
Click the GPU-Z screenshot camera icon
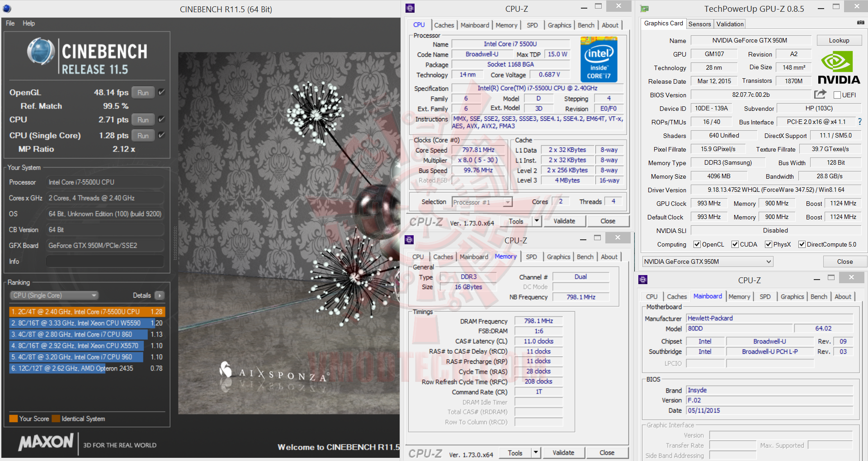[x=860, y=23]
